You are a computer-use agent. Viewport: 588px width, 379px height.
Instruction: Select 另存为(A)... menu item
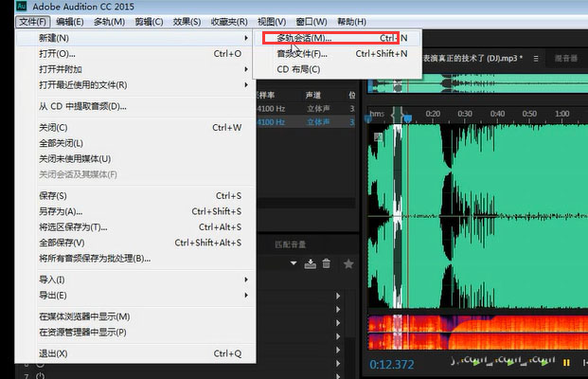pos(135,211)
